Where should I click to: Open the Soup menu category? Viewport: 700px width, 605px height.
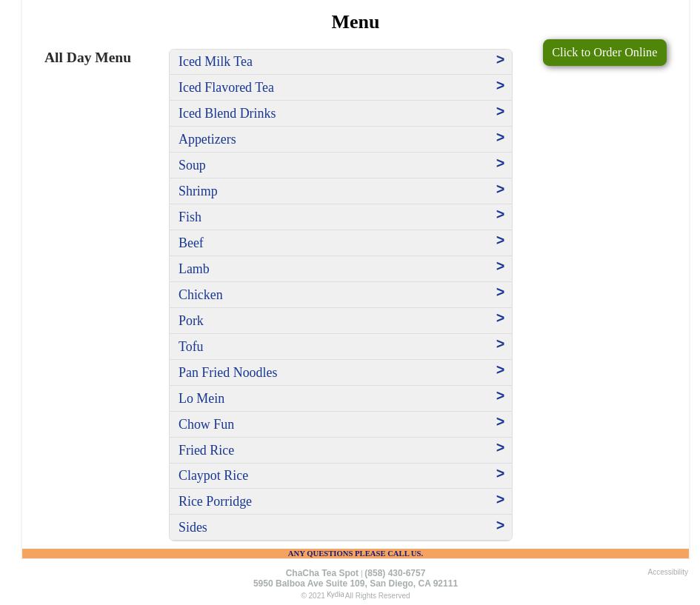(192, 165)
